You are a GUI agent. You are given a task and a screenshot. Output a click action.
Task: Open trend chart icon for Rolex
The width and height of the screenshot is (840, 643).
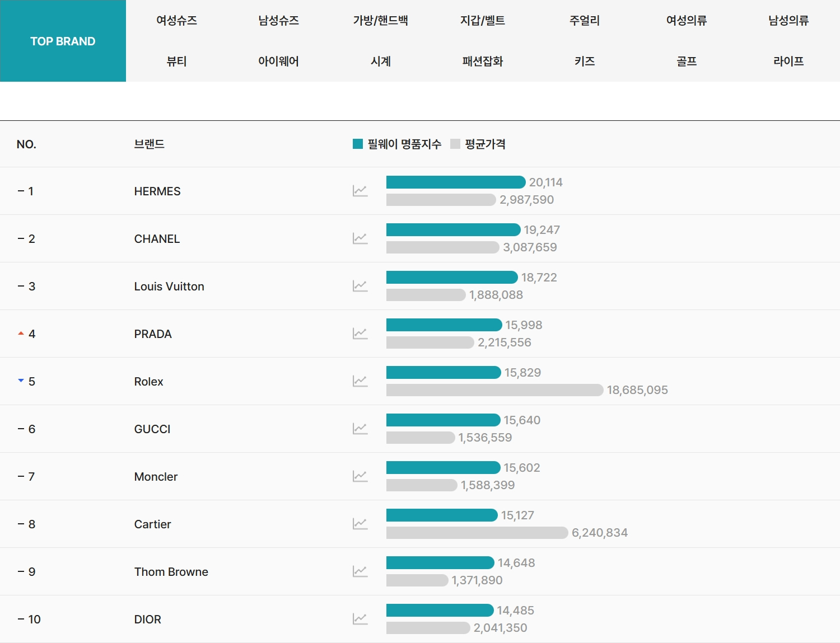pos(360,381)
